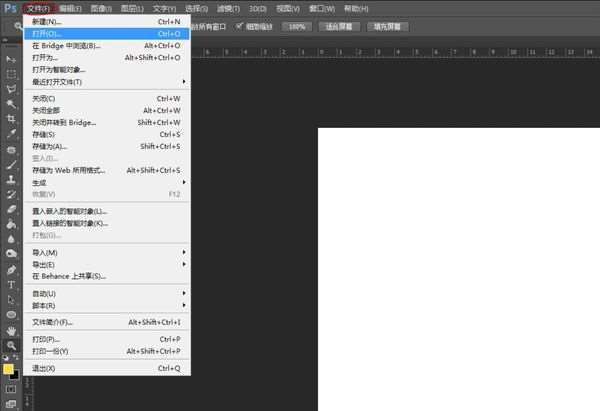Select the Paint Bucket tool
The image size is (600, 411).
(x=11, y=224)
